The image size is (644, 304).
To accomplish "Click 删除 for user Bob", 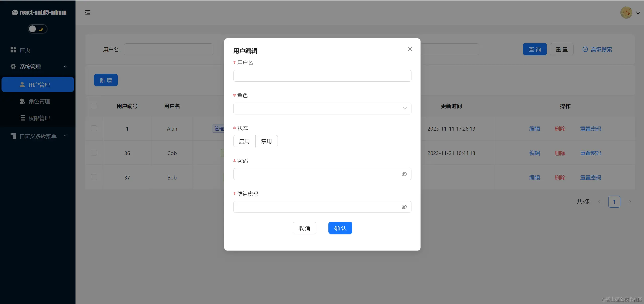I will (560, 177).
